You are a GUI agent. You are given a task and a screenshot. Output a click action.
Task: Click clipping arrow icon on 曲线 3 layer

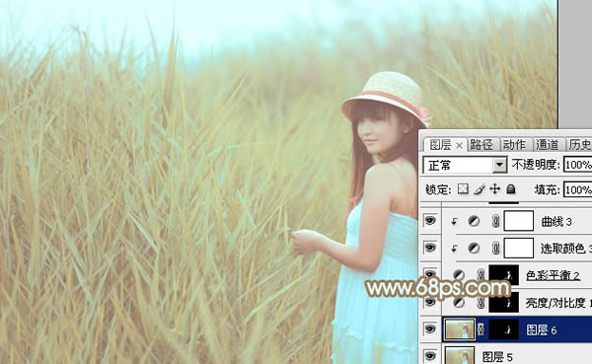[x=454, y=222]
